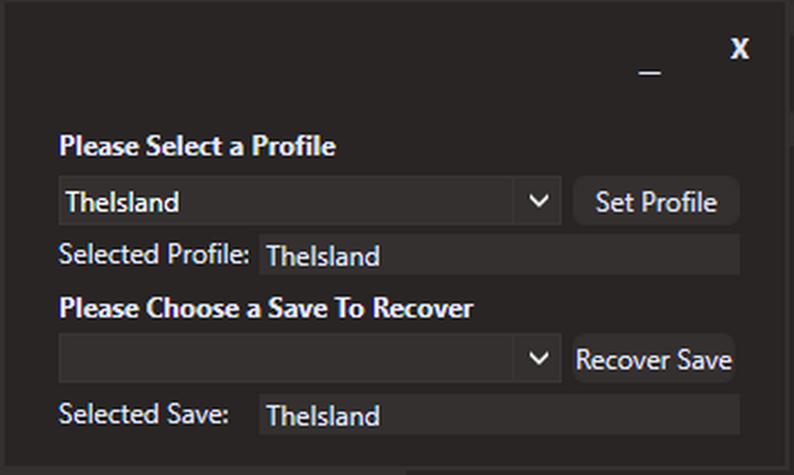Open the save selection dropdown arrow
Screen dimensions: 794x475
(539, 358)
